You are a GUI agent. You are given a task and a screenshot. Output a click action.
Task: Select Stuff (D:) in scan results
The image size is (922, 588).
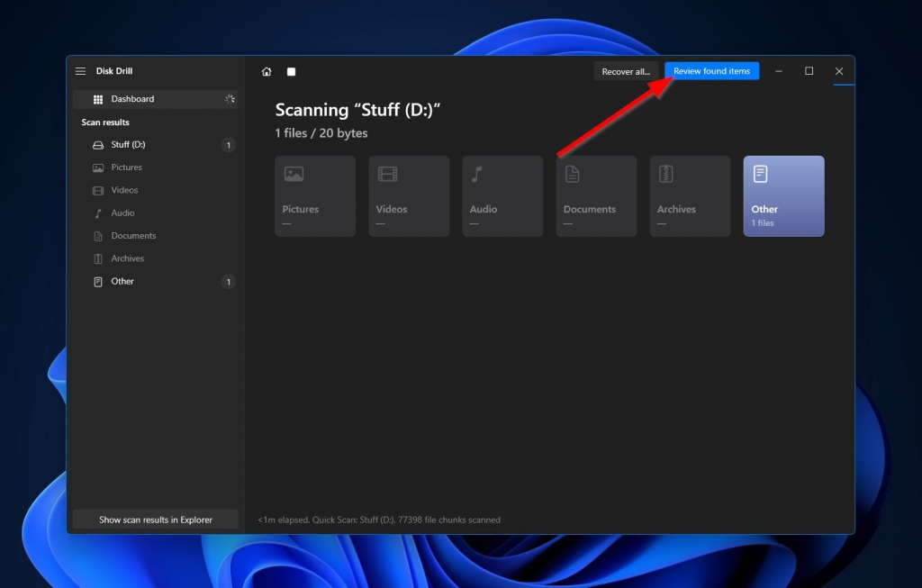pos(128,145)
